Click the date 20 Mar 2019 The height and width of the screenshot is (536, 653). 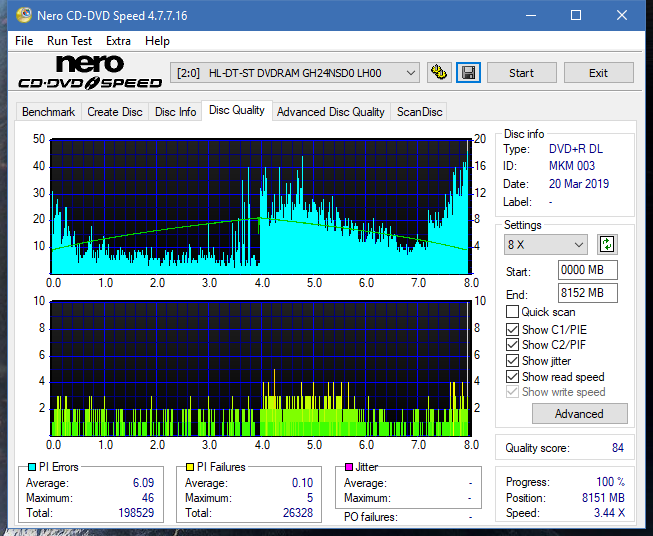pos(579,184)
